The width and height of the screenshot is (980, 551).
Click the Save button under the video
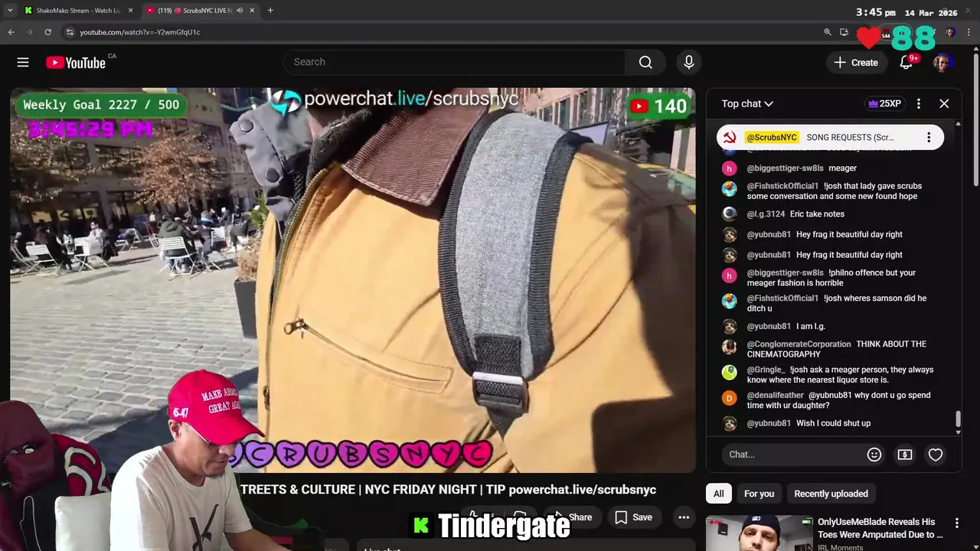(x=634, y=517)
